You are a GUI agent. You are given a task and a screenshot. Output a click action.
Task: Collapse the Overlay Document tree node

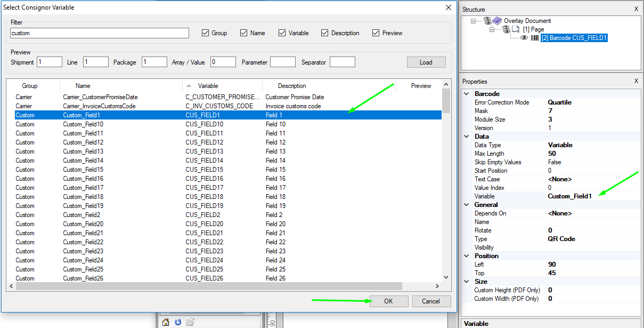pyautogui.click(x=473, y=21)
